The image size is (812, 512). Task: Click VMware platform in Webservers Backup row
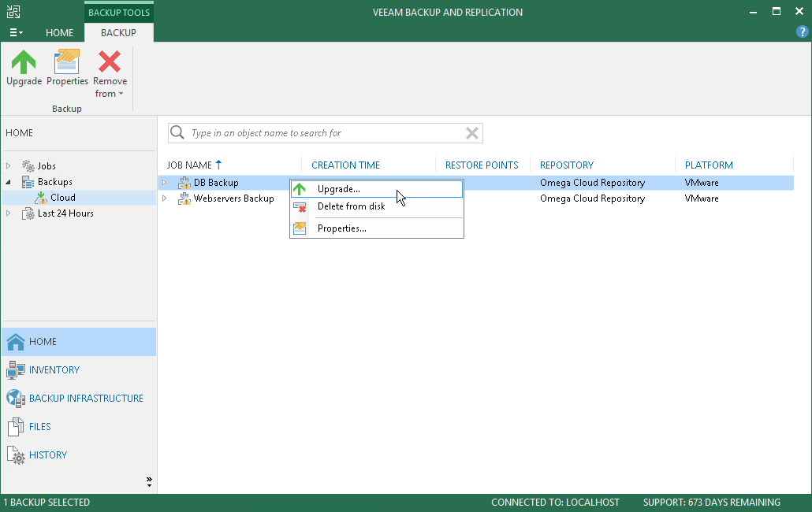[702, 198]
